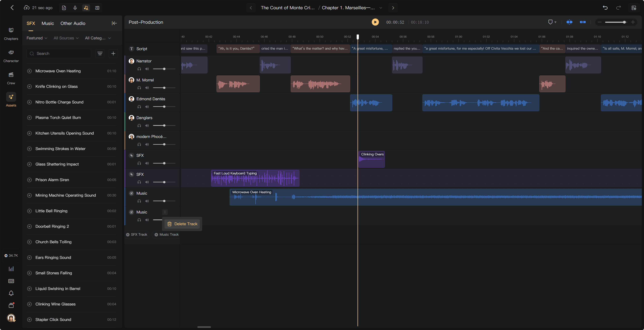Solo the M. Morrel track headphones
Image resolution: width=644 pixels, height=330 pixels.
coord(139,88)
